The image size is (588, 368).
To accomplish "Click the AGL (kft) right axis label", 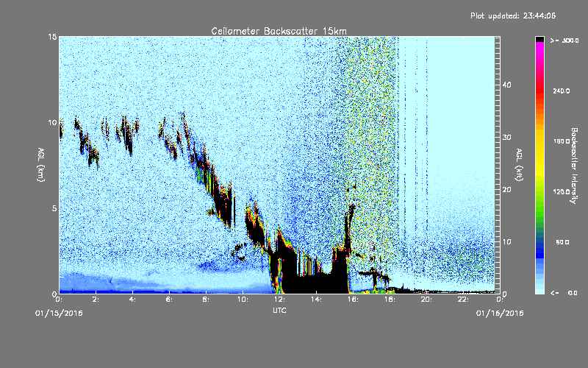I will click(519, 165).
